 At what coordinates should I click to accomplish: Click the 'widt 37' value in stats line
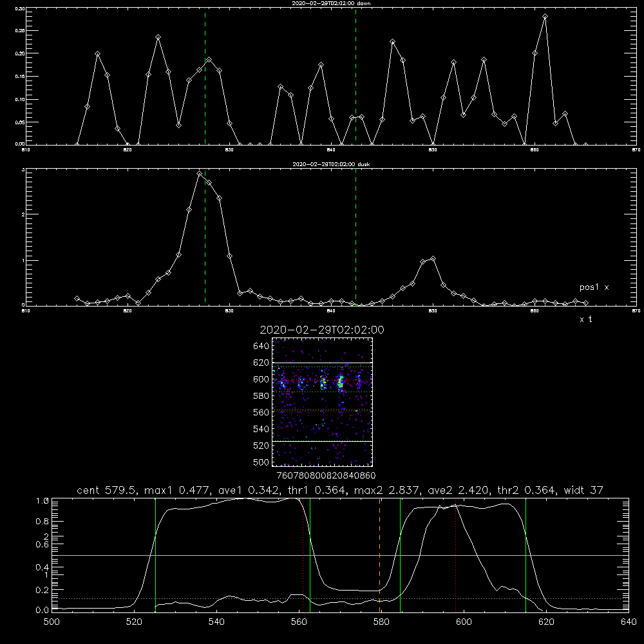click(583, 490)
